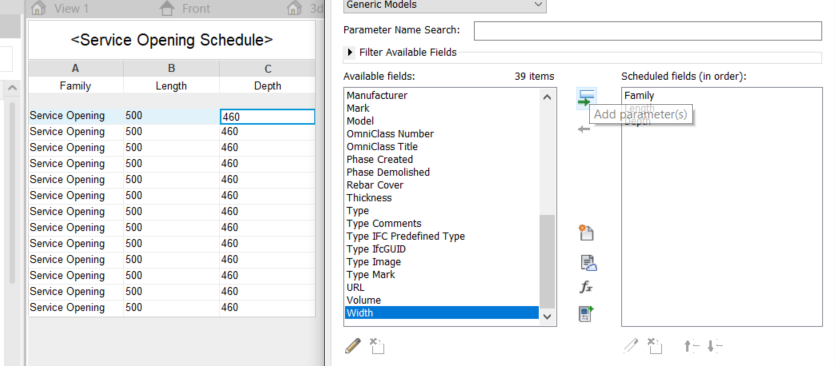
Task: Click the first Service Opening row cell
Action: (76, 116)
